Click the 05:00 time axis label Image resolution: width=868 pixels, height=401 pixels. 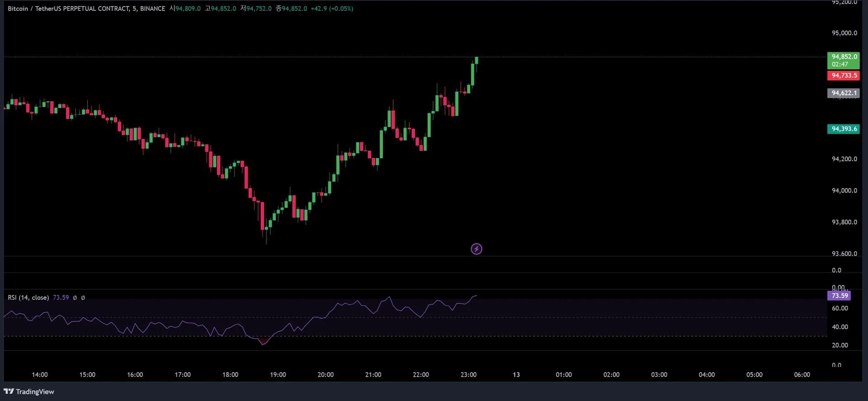tap(755, 375)
